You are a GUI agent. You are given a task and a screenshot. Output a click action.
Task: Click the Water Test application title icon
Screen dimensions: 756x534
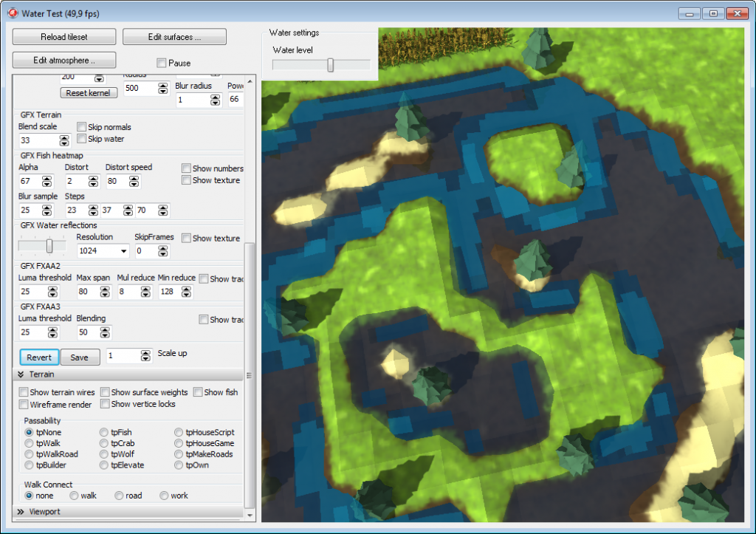pyautogui.click(x=13, y=13)
